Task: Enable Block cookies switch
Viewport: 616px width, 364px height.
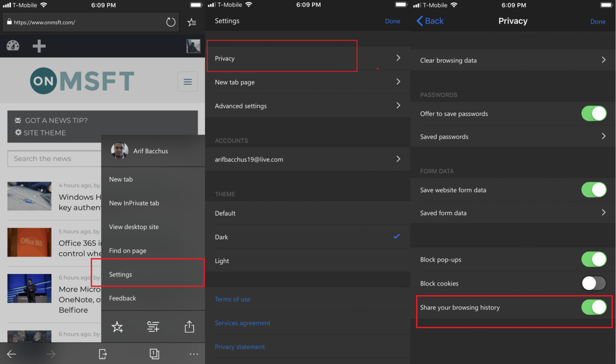Action: click(594, 283)
